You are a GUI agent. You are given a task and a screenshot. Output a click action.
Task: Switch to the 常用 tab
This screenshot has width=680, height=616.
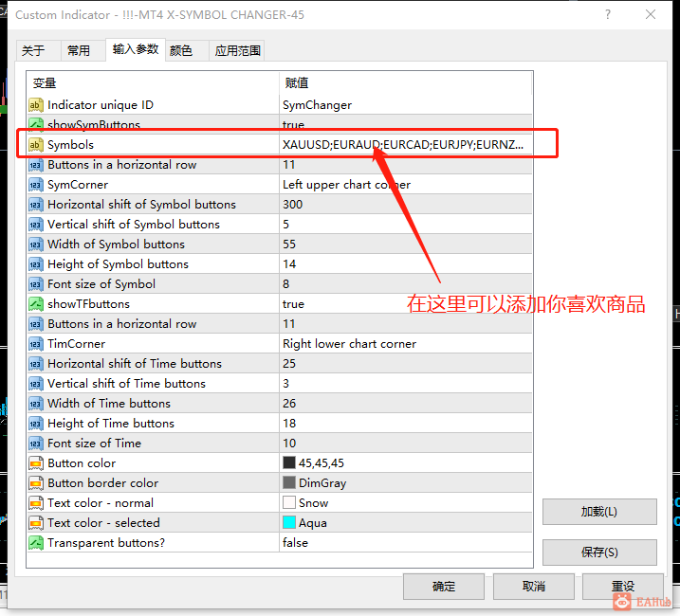pyautogui.click(x=83, y=51)
